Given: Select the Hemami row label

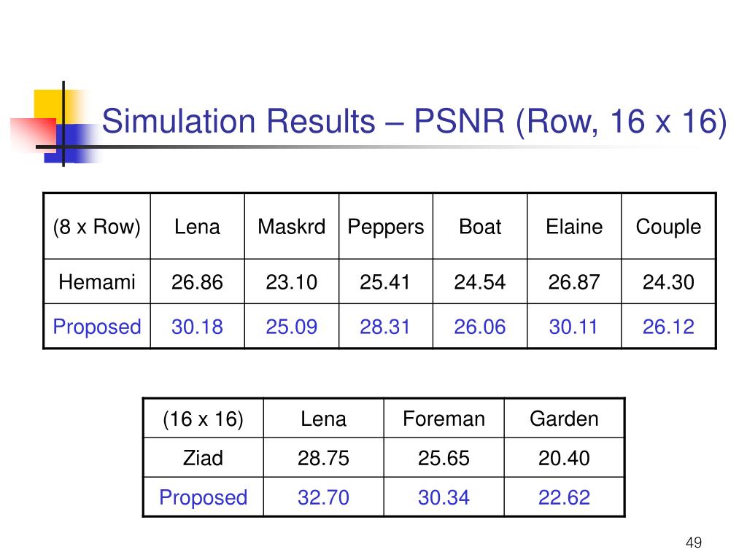Looking at the screenshot, I should pyautogui.click(x=97, y=282).
